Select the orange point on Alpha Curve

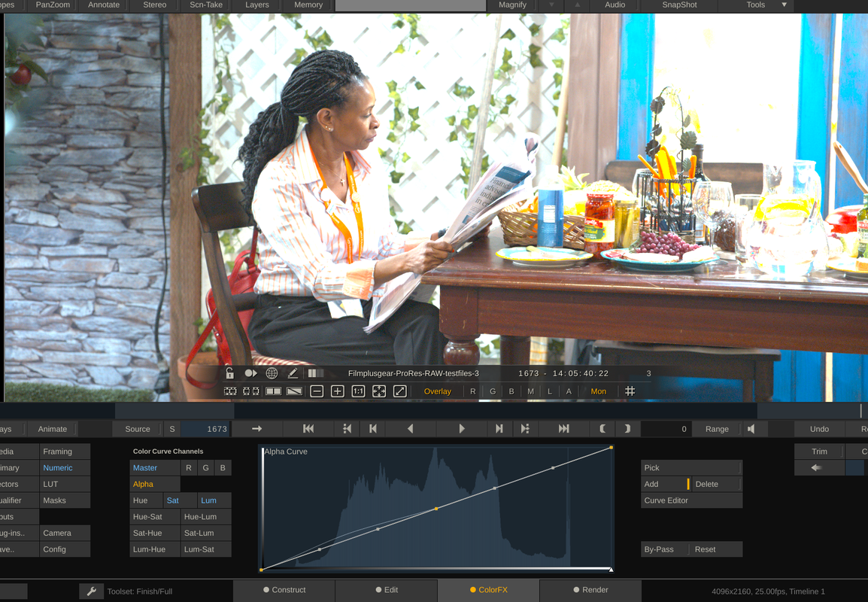tap(436, 509)
